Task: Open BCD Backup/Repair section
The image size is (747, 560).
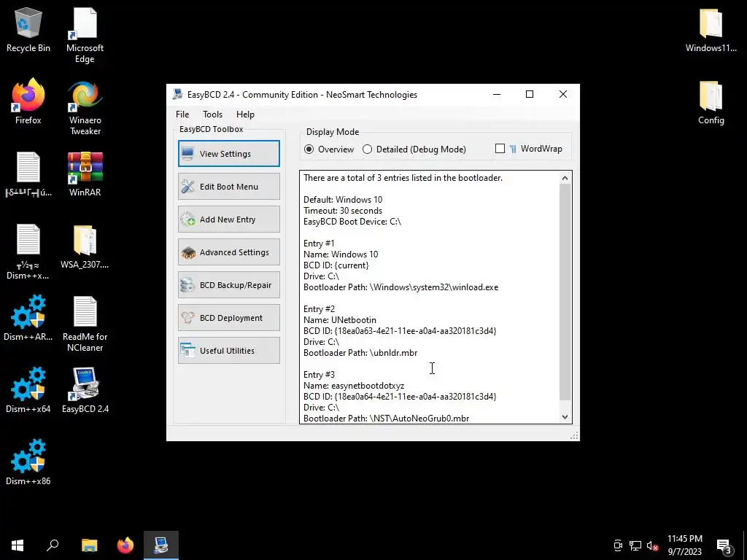Action: point(228,285)
